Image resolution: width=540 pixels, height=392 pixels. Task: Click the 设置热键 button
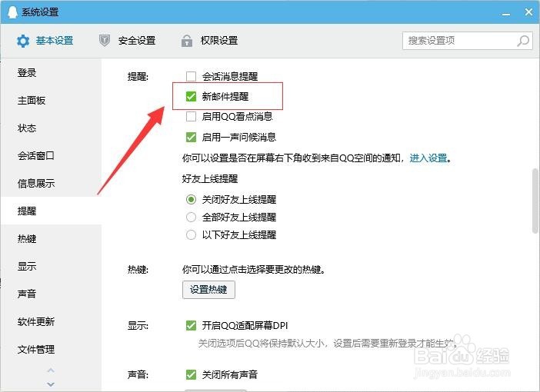[208, 290]
